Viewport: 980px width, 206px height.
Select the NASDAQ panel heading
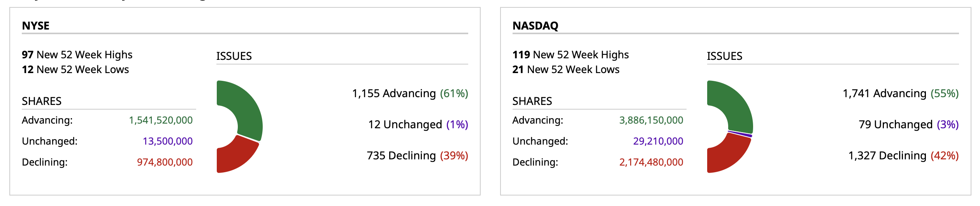click(x=535, y=26)
